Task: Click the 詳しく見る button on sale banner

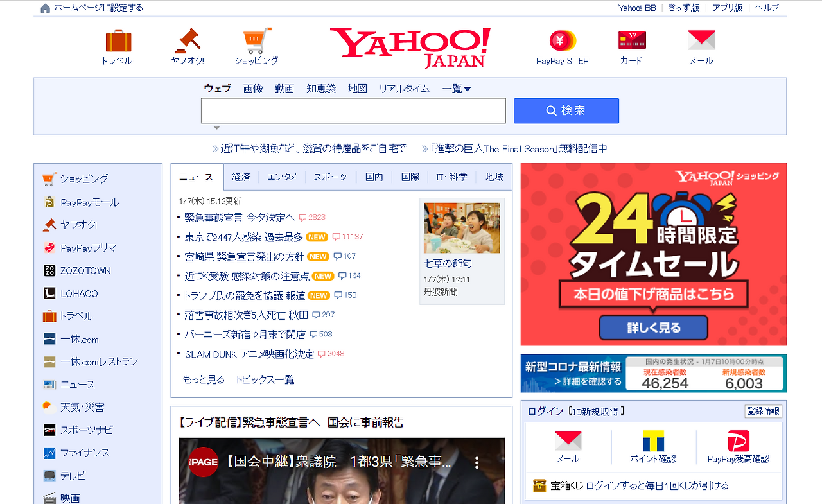Action: pyautogui.click(x=654, y=327)
